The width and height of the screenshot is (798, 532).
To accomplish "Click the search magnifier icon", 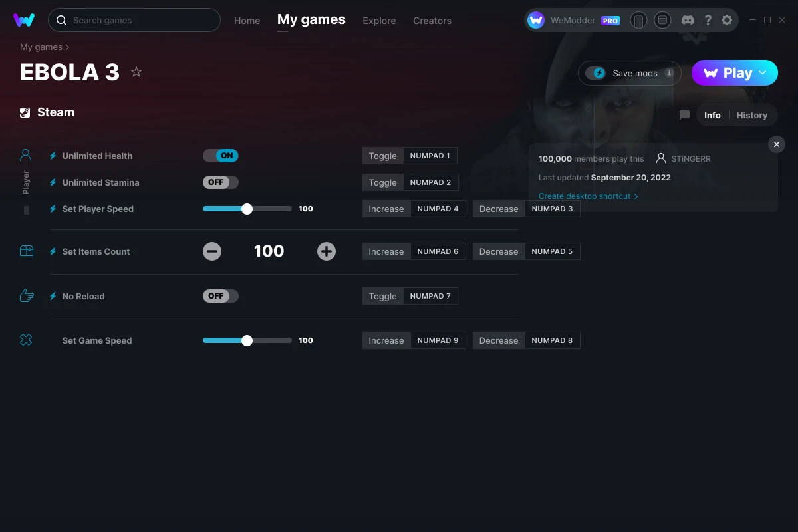I will tap(61, 21).
